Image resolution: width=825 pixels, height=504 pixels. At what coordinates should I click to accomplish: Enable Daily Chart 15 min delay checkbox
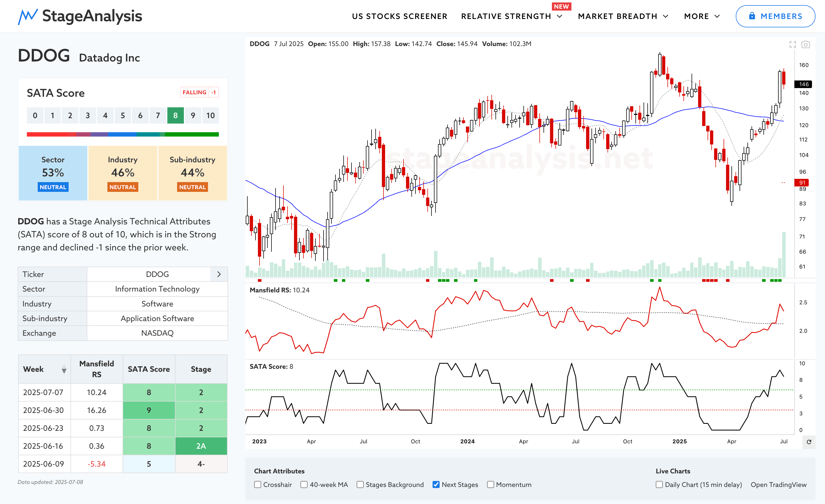[x=659, y=484]
